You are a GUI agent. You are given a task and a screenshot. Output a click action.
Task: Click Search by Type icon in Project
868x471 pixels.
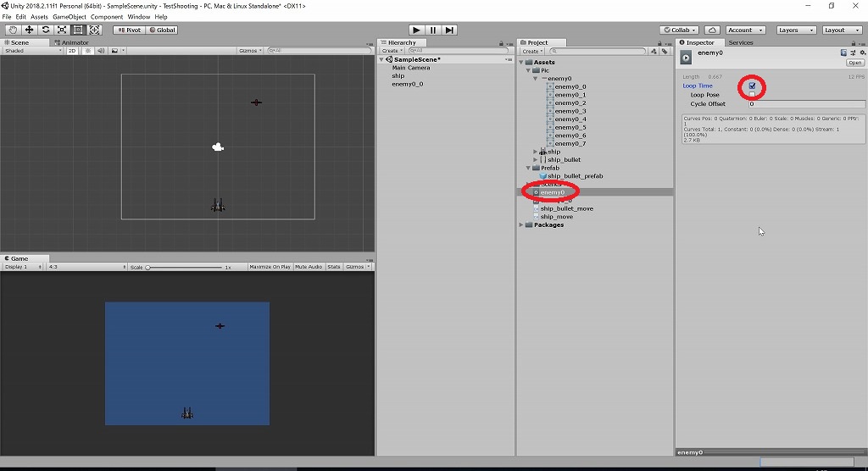pos(654,51)
